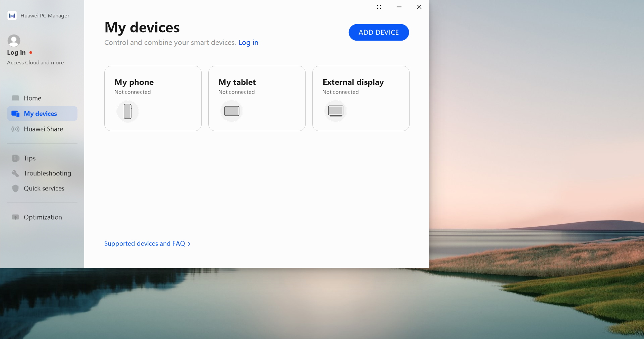Click the Huawei Share broadcast icon
Image resolution: width=644 pixels, height=339 pixels.
tap(15, 129)
